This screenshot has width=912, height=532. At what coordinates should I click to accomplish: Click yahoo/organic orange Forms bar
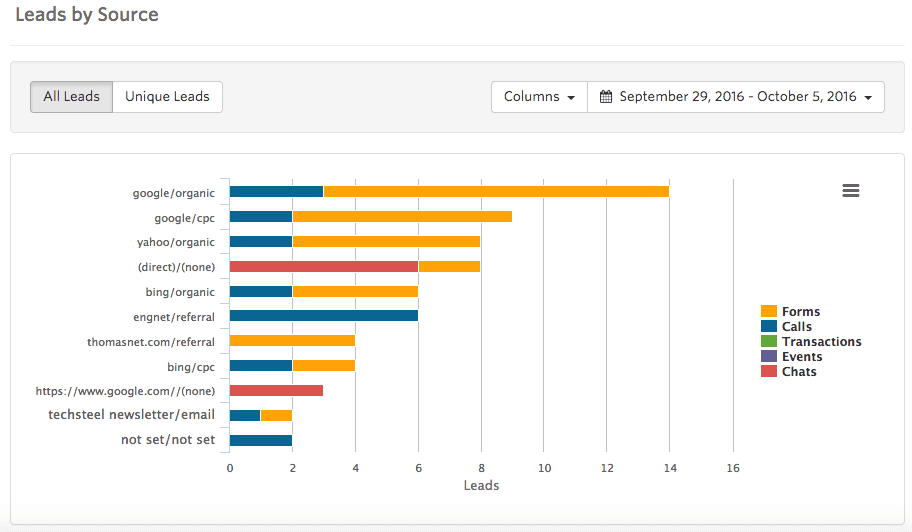[x=386, y=241]
